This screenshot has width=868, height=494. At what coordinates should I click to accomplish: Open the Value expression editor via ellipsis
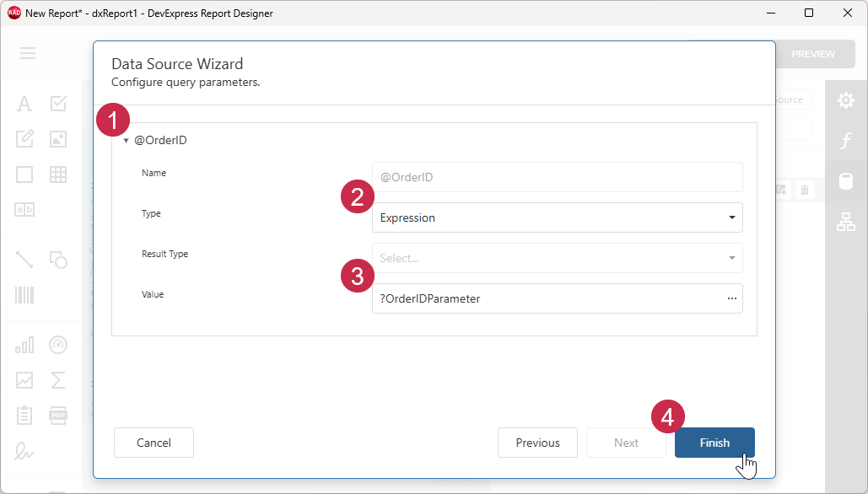click(x=731, y=298)
